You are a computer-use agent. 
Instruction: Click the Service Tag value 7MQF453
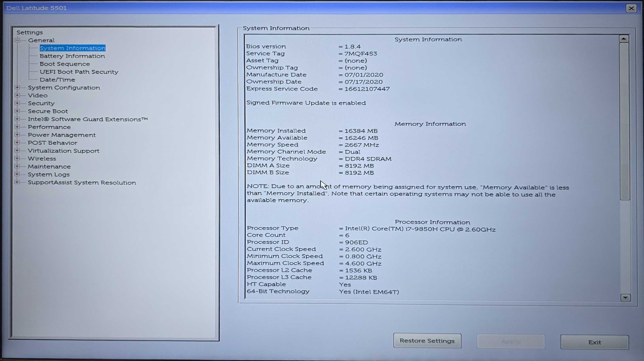click(x=361, y=53)
